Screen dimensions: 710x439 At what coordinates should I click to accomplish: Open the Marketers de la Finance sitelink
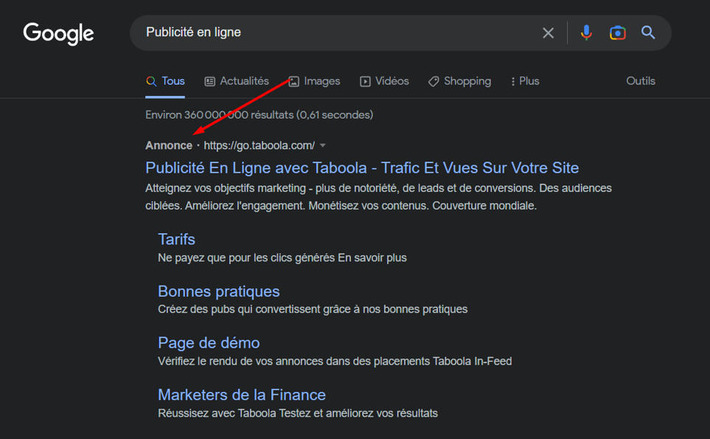242,395
